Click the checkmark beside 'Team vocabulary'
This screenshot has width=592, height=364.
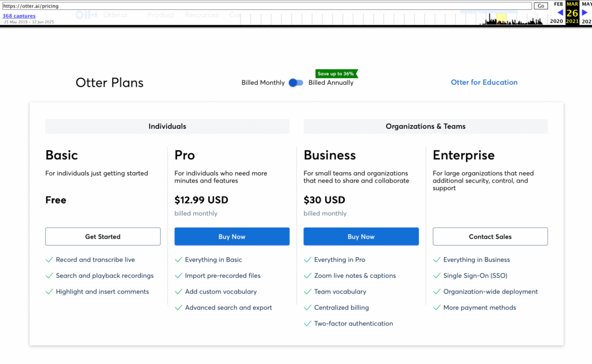click(308, 292)
